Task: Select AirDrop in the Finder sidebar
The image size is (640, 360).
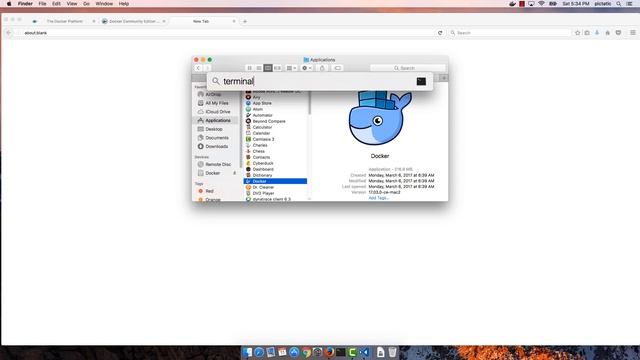Action: pos(213,94)
